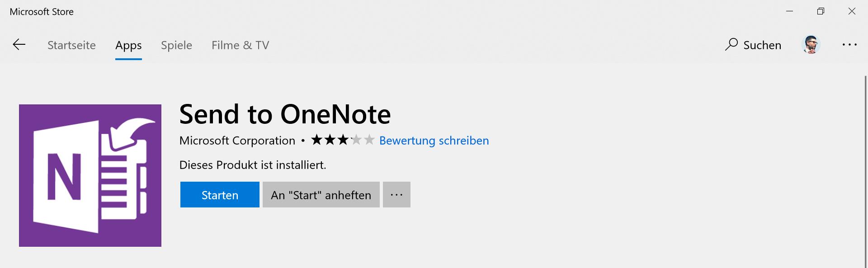Open the Startseite tab

71,45
